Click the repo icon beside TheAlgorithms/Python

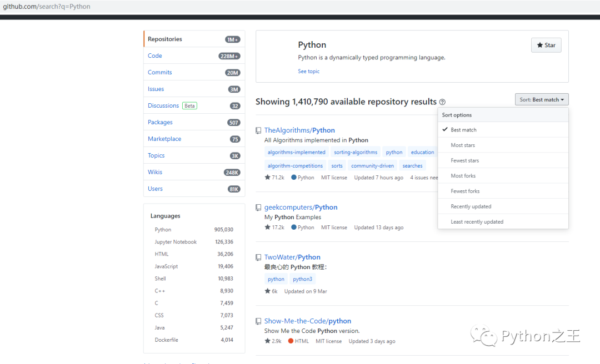(258, 131)
